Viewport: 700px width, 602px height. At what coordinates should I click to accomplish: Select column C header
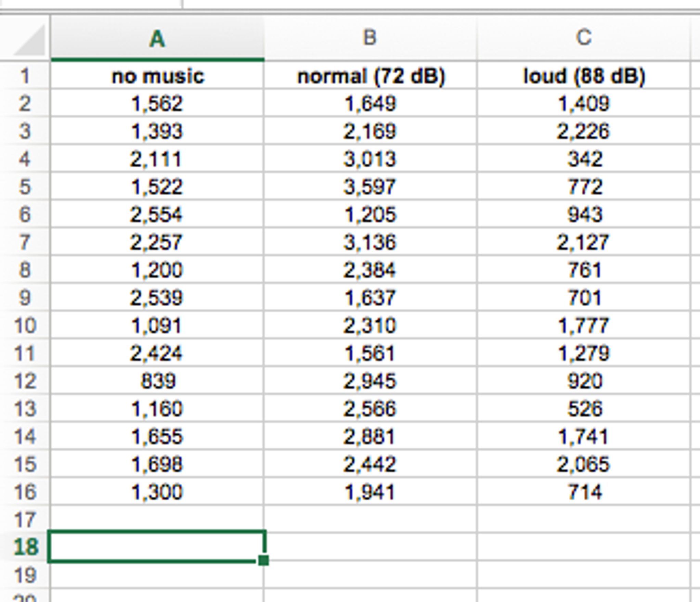[583, 38]
